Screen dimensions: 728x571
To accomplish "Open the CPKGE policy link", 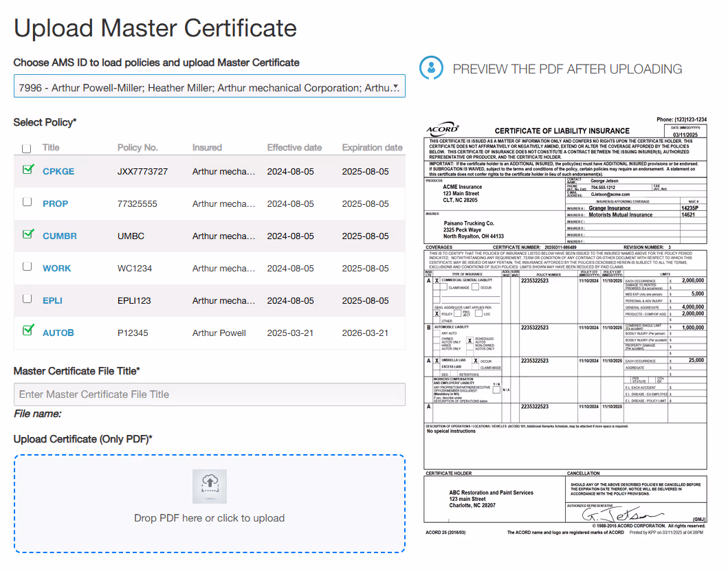I will tap(58, 171).
